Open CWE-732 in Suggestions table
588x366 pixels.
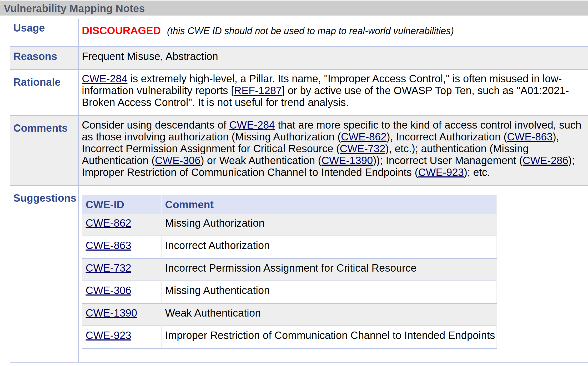[108, 268]
